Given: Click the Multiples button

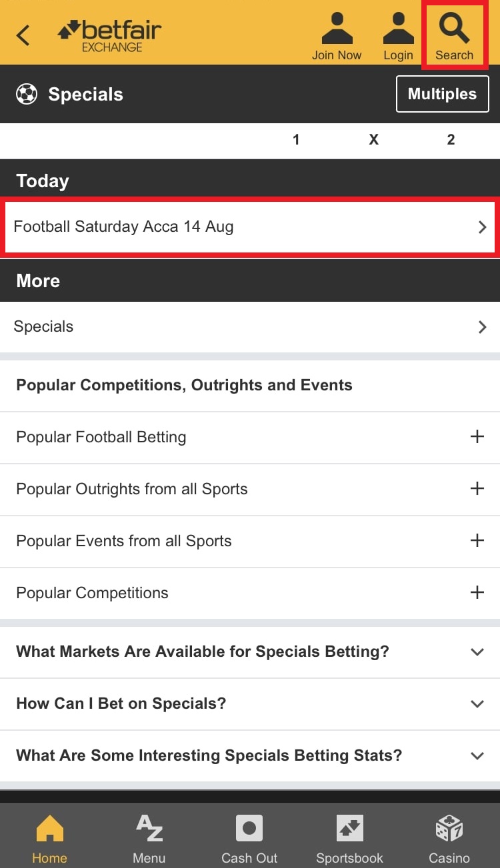Looking at the screenshot, I should point(442,94).
